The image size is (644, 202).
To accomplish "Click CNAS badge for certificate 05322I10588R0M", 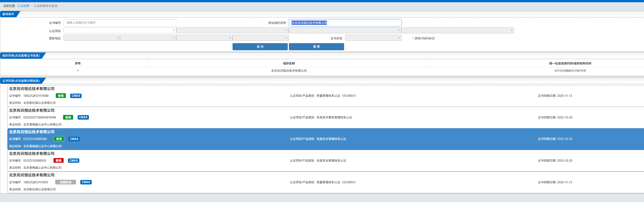I will [74, 139].
